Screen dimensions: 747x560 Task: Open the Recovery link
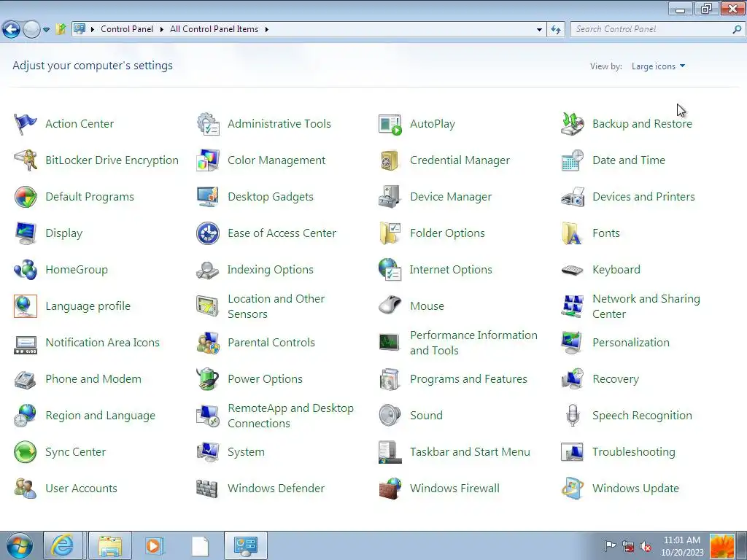point(616,379)
